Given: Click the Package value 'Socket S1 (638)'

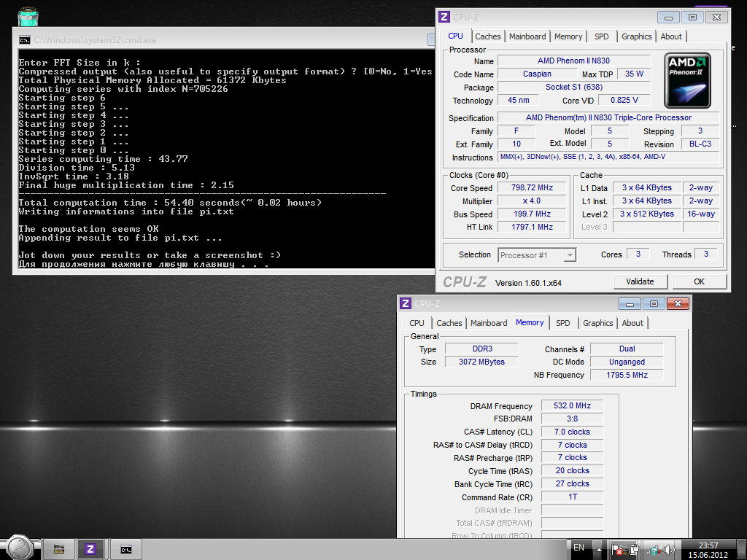Looking at the screenshot, I should point(573,87).
